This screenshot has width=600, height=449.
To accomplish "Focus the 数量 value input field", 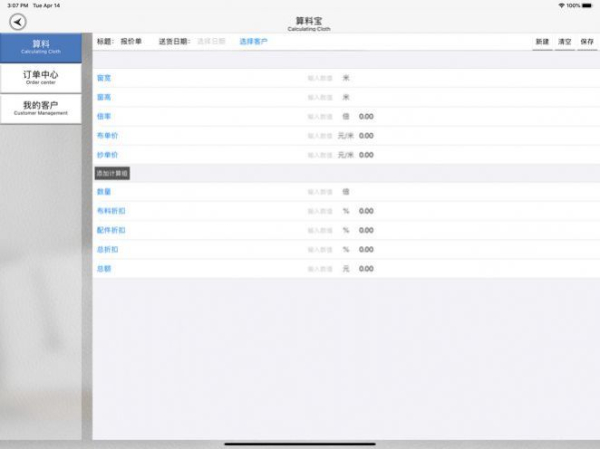I will pos(320,192).
